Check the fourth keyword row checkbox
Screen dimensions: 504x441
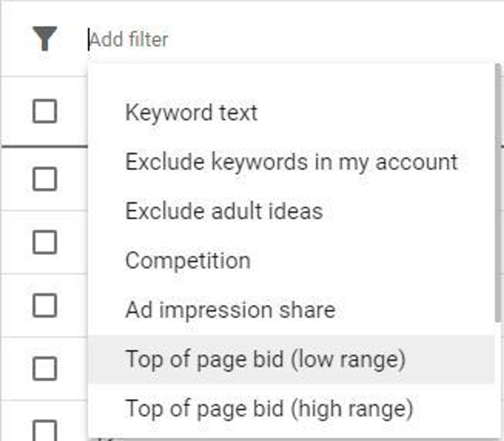click(x=45, y=369)
